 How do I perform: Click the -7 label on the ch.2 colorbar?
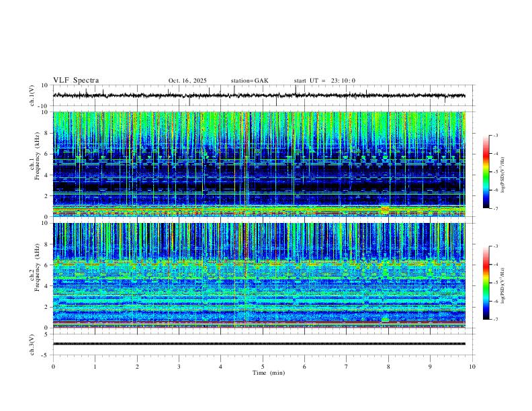[x=495, y=319]
